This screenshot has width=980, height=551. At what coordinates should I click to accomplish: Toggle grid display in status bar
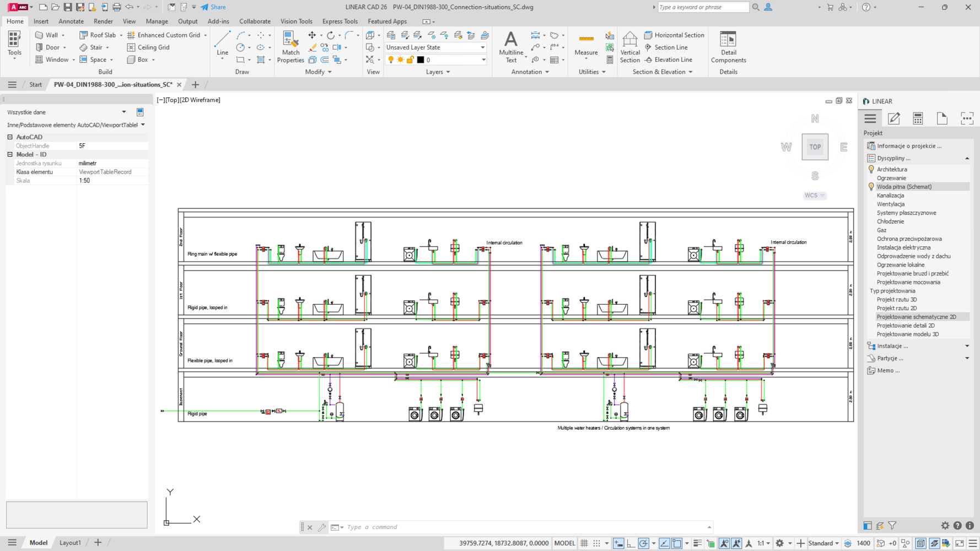coord(584,543)
